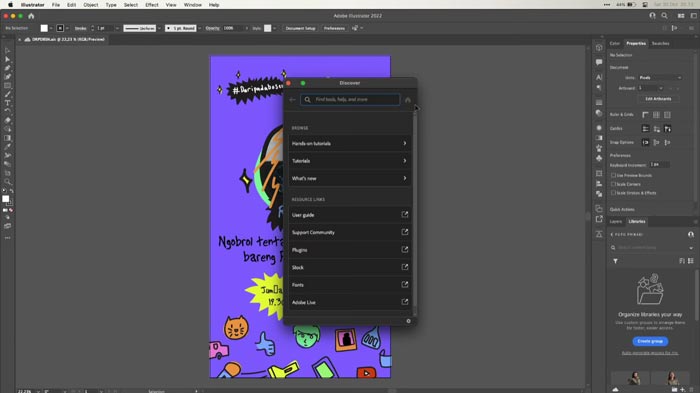Open the Artboards panel icon
The image size is (700, 393).
click(x=599, y=173)
